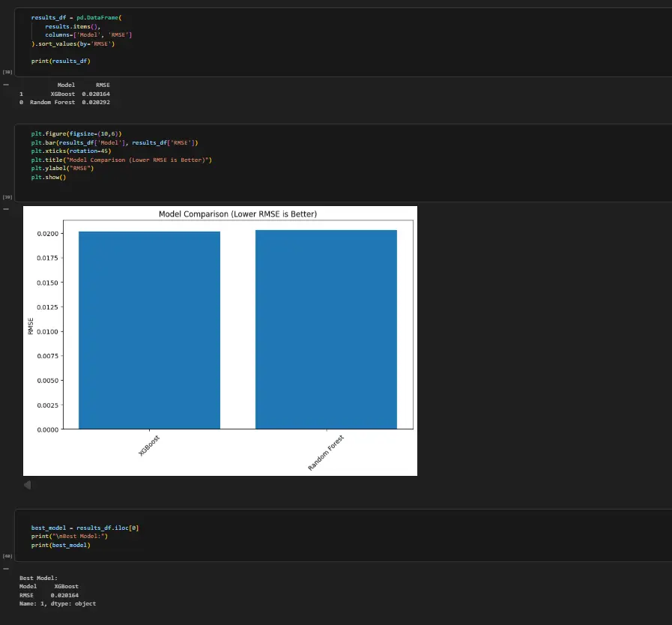Click the y-axis tick label 0.0100
672x625 pixels.
coord(47,331)
